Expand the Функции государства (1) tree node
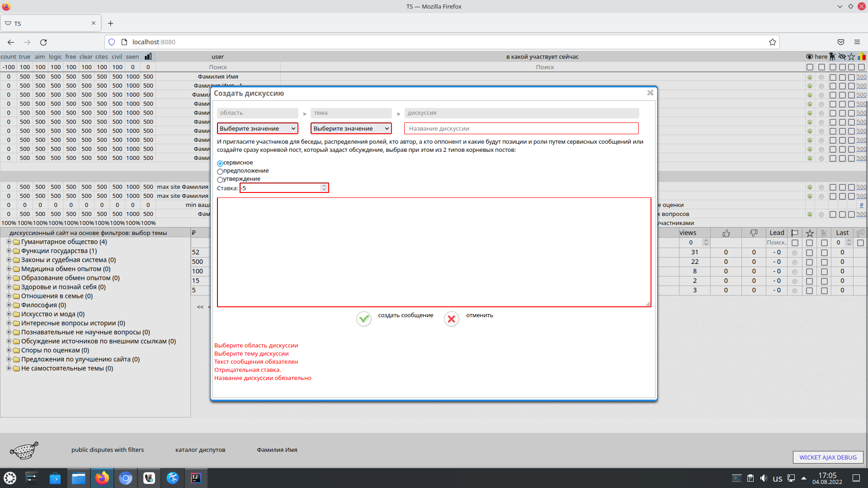 [x=9, y=251]
